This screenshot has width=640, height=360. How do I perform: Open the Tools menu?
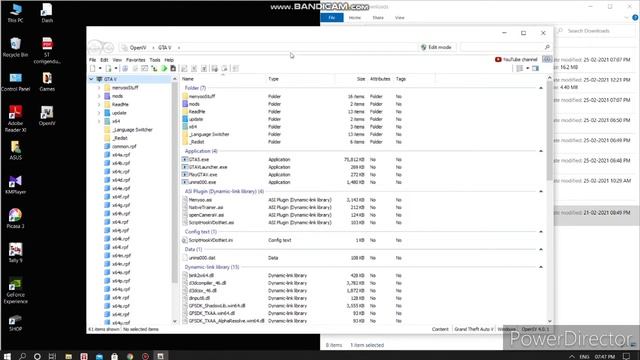point(155,60)
